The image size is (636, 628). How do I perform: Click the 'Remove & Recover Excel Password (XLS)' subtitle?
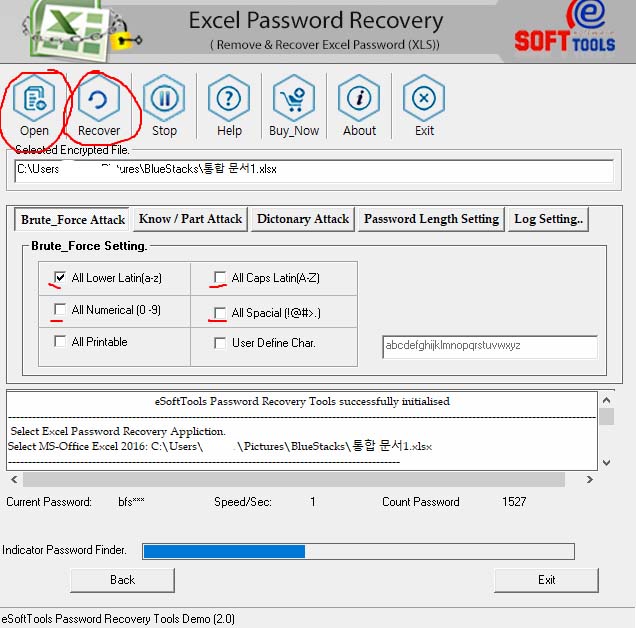point(324,44)
